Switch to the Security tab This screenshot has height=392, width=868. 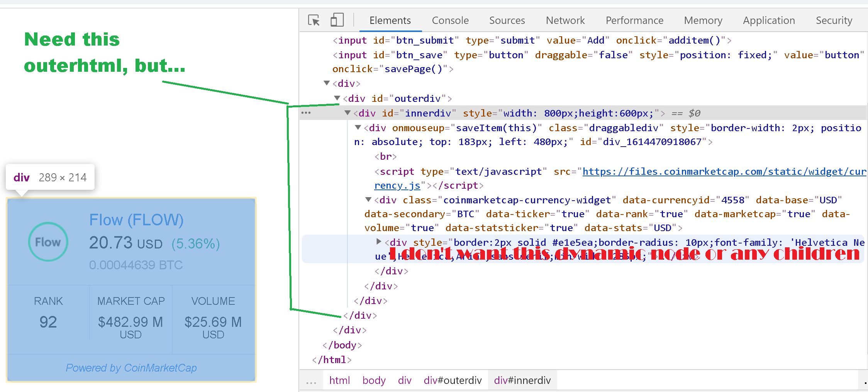click(834, 20)
